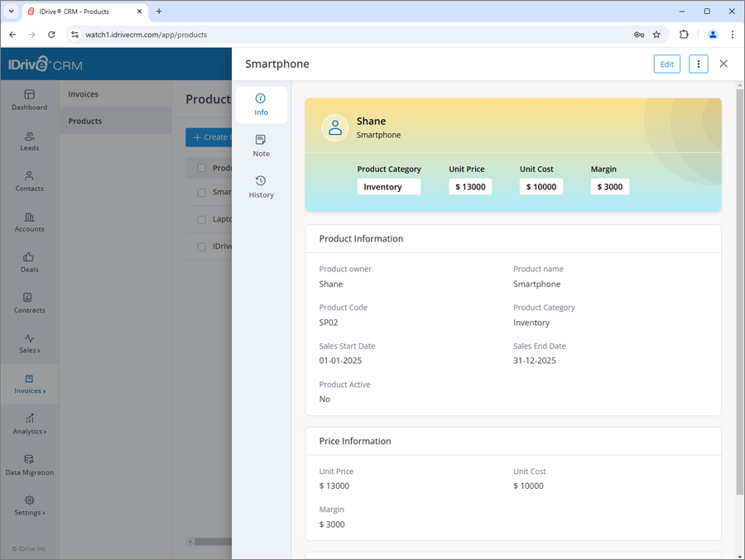This screenshot has height=560, width=745.
Task: Select Leads in the navigation sidebar
Action: pyautogui.click(x=29, y=141)
